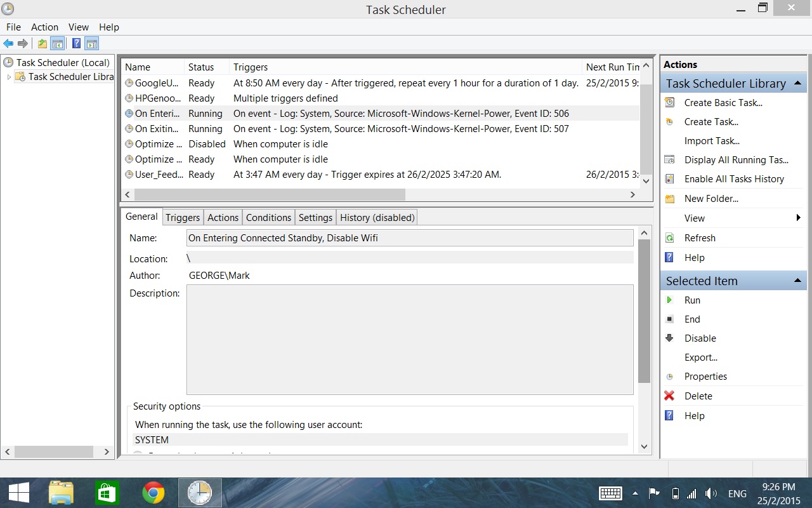This screenshot has height=508, width=812.
Task: Click the blue Help toolbar icon
Action: (x=76, y=44)
